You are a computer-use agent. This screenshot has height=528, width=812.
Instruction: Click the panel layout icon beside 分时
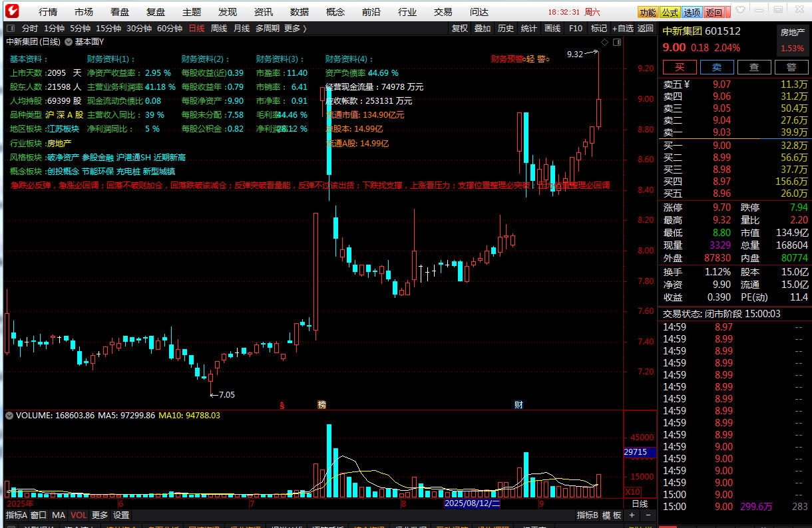point(10,29)
